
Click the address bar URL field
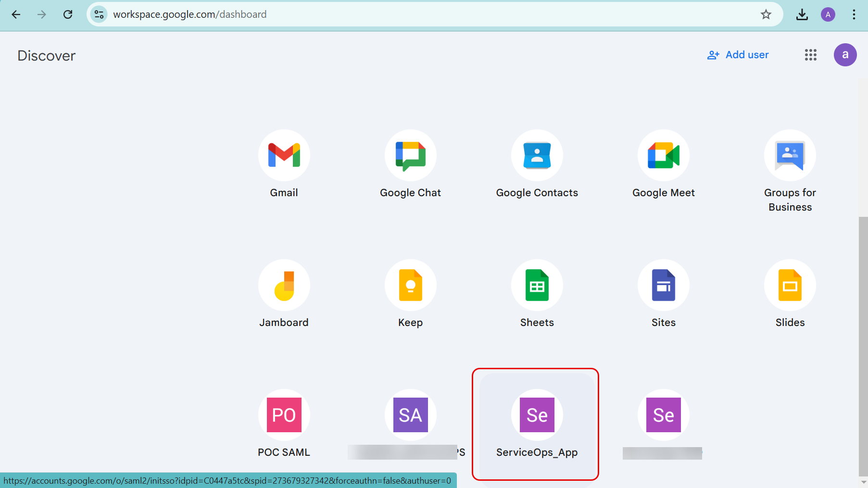385,14
